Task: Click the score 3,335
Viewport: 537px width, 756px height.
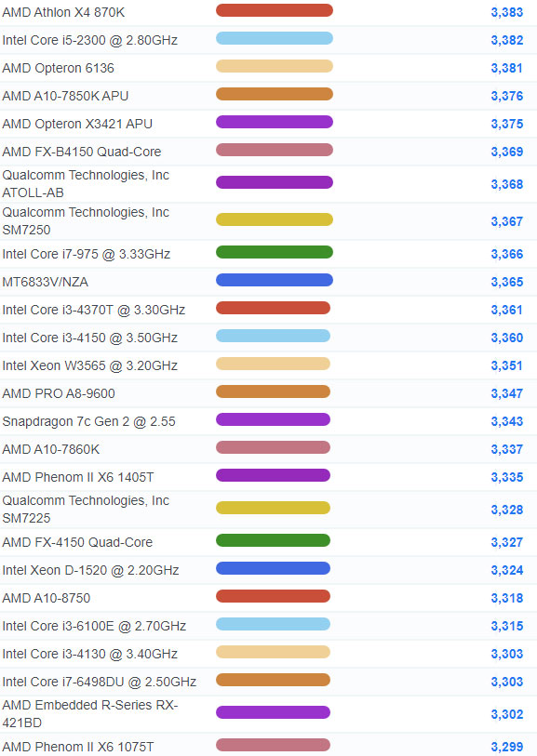Action: tap(507, 477)
